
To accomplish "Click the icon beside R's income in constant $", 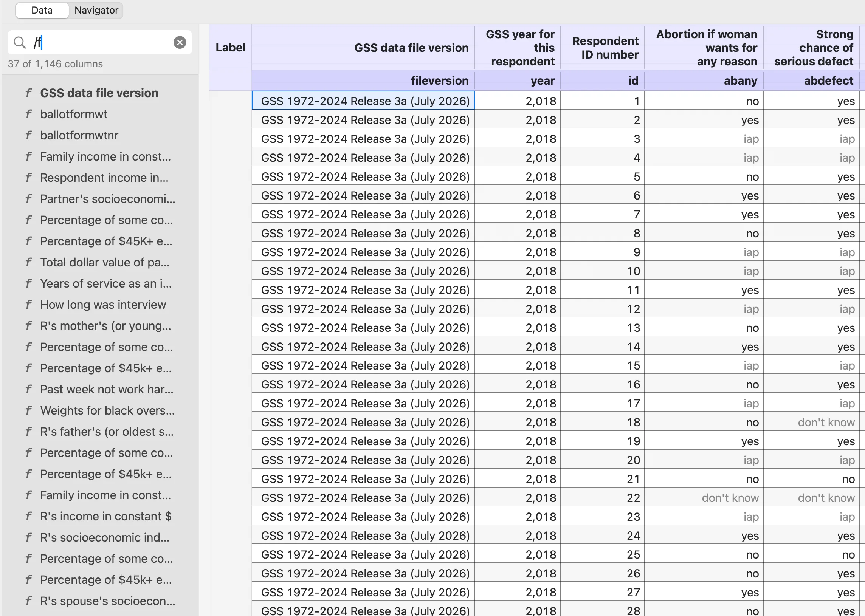I will [29, 516].
